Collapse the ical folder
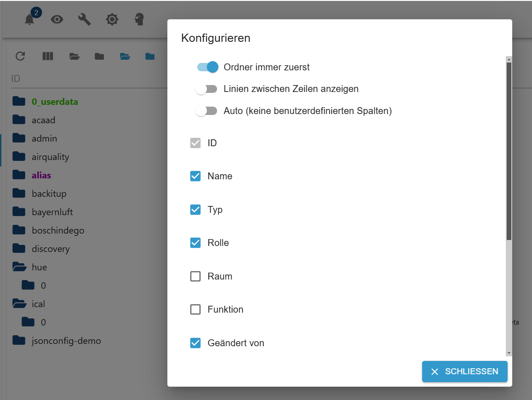Viewport: 532px width, 400px height. tap(19, 304)
